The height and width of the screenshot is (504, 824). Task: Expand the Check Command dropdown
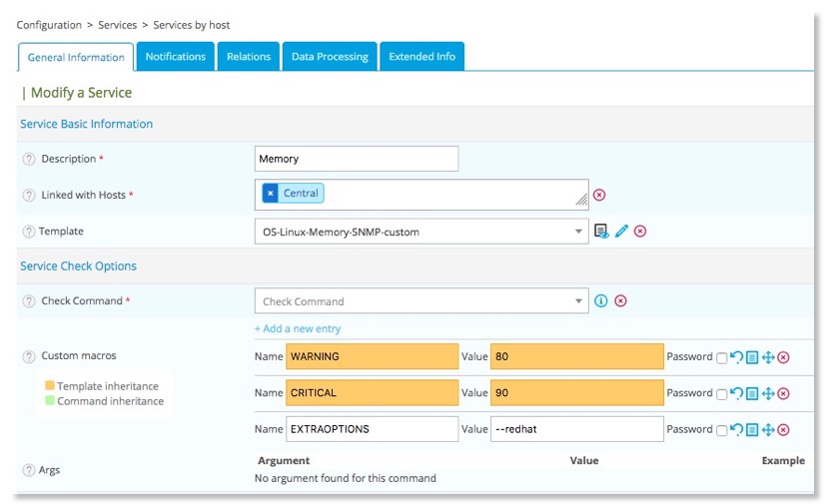pos(579,301)
